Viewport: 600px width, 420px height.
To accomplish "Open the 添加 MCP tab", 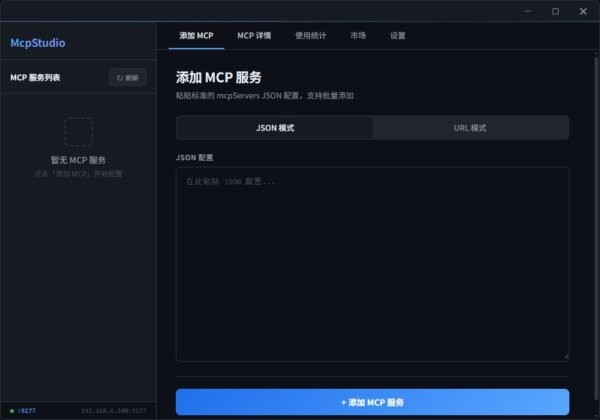I will 196,36.
